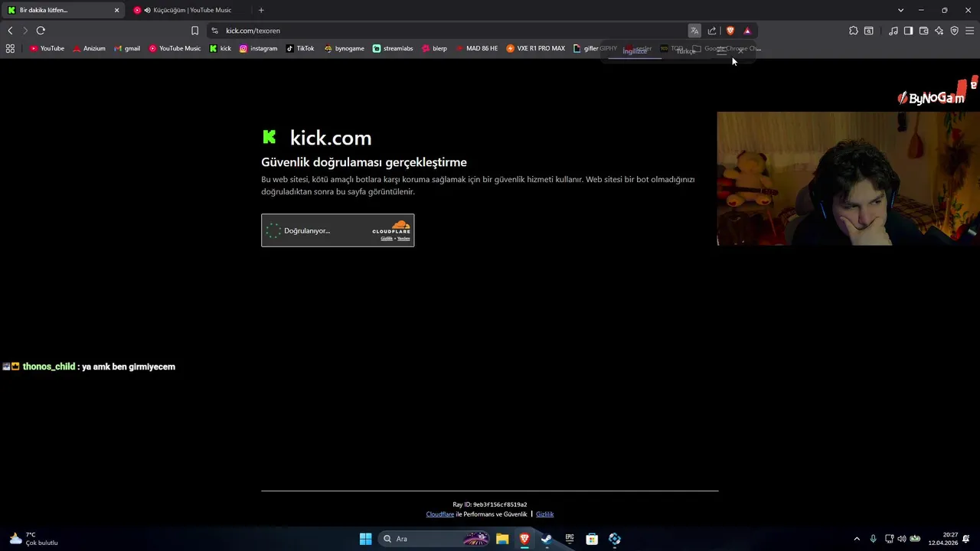Open the Cloudflare link in the footer
980x551 pixels.
point(439,514)
